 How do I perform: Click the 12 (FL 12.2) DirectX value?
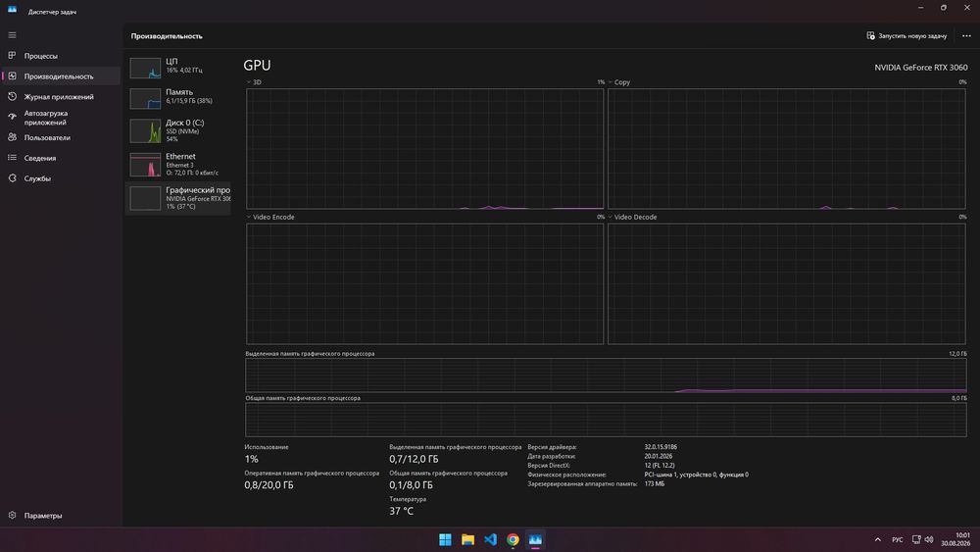(x=660, y=466)
